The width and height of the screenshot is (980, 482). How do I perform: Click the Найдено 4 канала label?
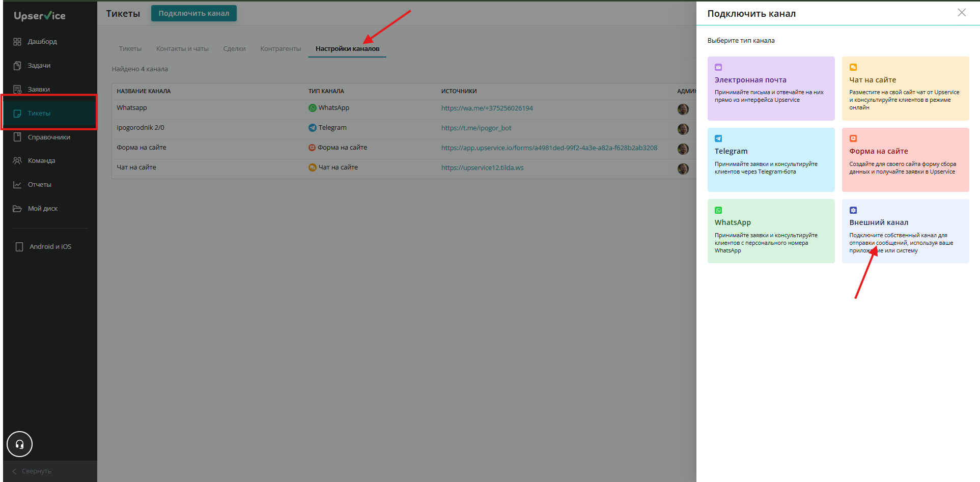(x=140, y=69)
